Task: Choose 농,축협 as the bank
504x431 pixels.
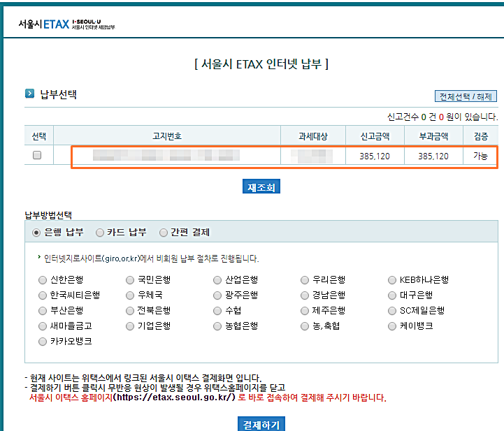Action: [x=305, y=326]
